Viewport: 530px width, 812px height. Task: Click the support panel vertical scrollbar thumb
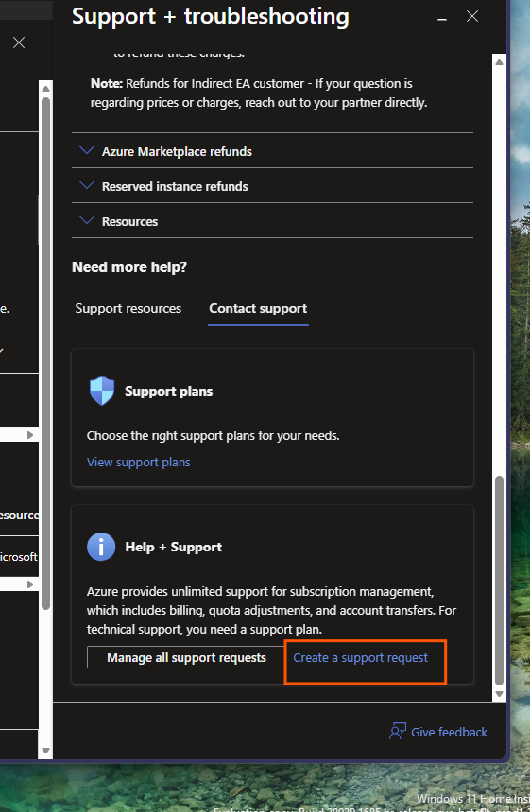(x=499, y=580)
